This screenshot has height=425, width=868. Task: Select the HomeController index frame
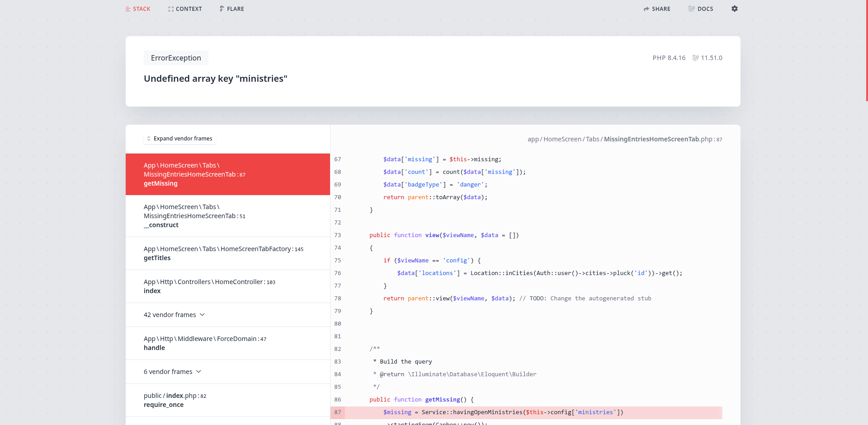[228, 286]
